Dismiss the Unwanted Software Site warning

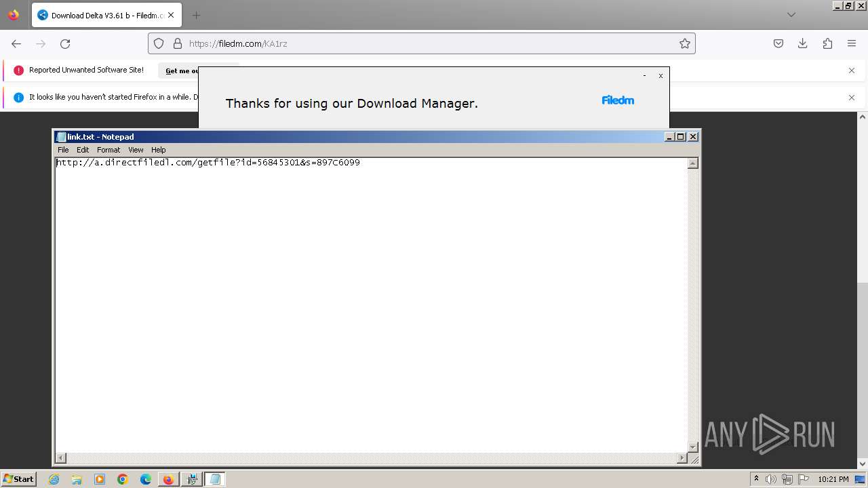852,70
